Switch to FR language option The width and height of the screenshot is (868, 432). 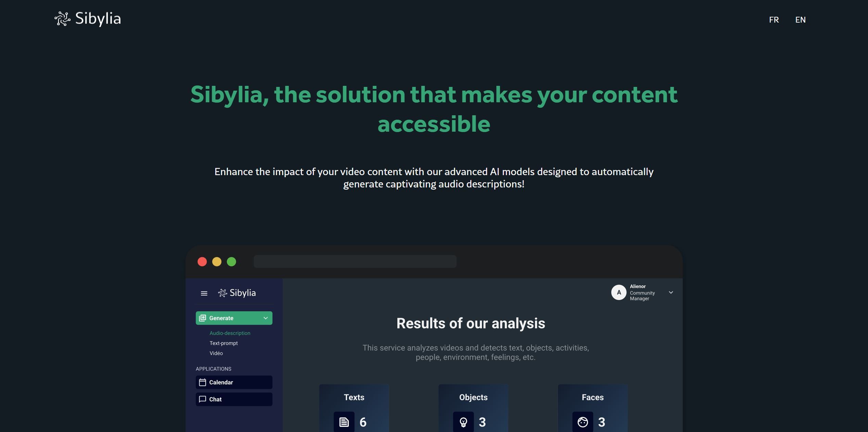[x=773, y=19]
